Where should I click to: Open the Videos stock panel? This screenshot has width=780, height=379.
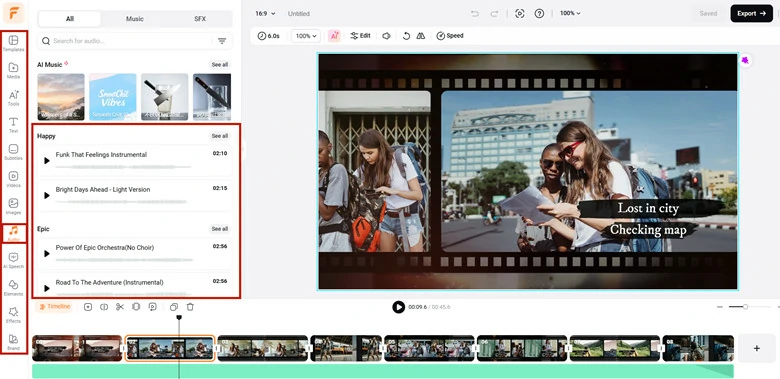13,179
